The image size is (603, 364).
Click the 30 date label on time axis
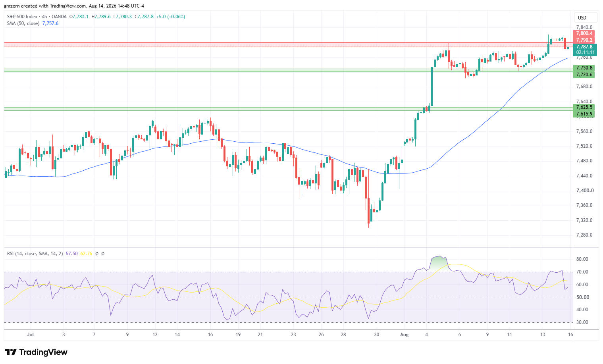click(x=376, y=335)
